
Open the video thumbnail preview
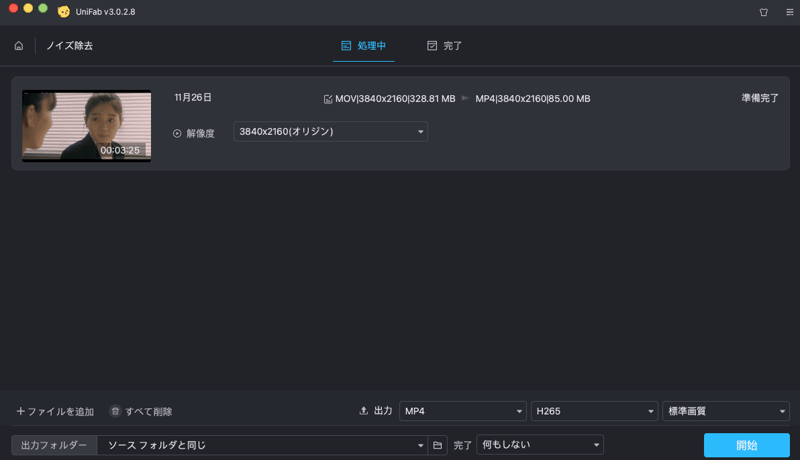(x=86, y=126)
